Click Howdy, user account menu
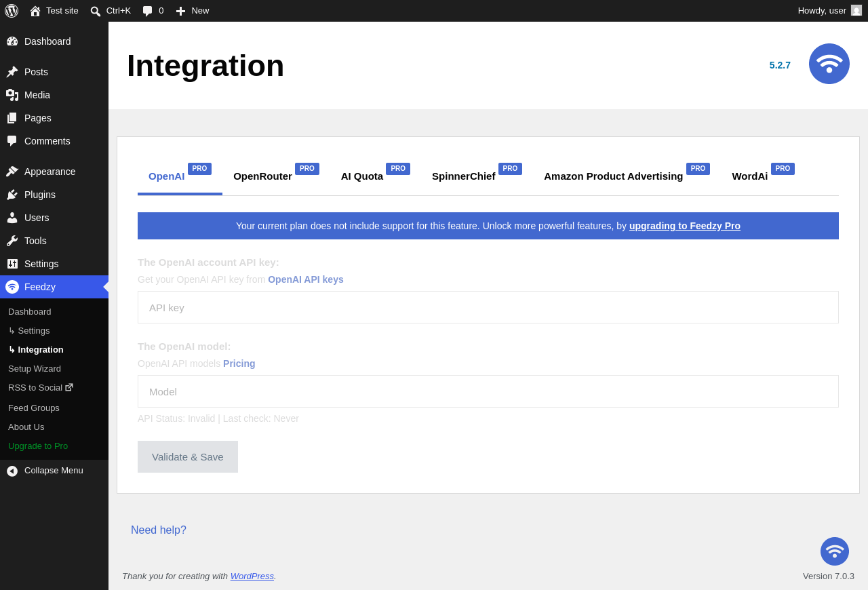 coord(829,11)
